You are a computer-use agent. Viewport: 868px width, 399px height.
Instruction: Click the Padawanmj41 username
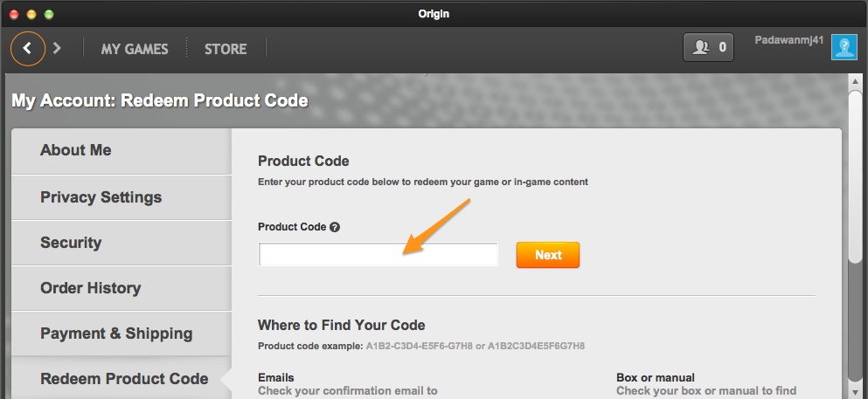coord(788,40)
